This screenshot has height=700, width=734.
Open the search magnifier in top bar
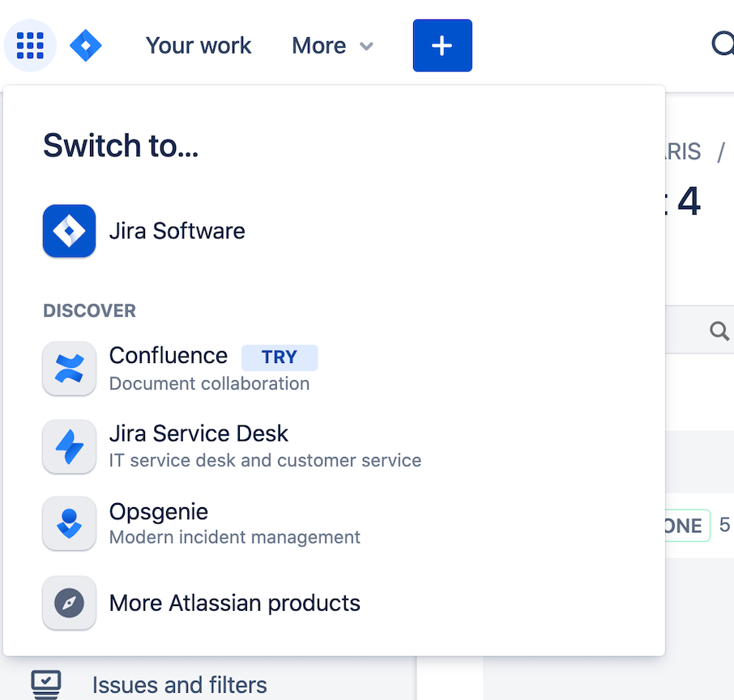[x=723, y=44]
